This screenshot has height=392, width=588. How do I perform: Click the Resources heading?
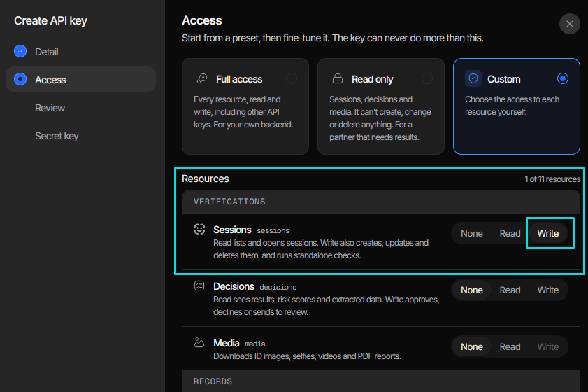click(205, 178)
